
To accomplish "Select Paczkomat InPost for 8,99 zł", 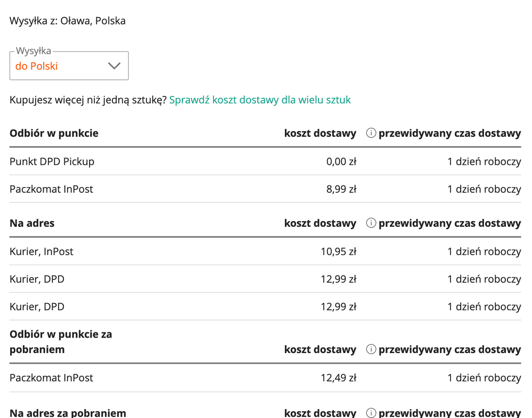I will [x=265, y=189].
